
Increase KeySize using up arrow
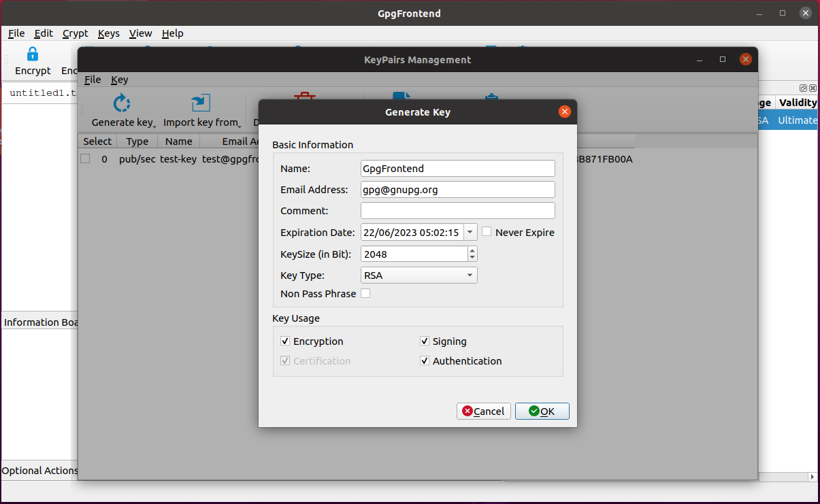coord(472,250)
